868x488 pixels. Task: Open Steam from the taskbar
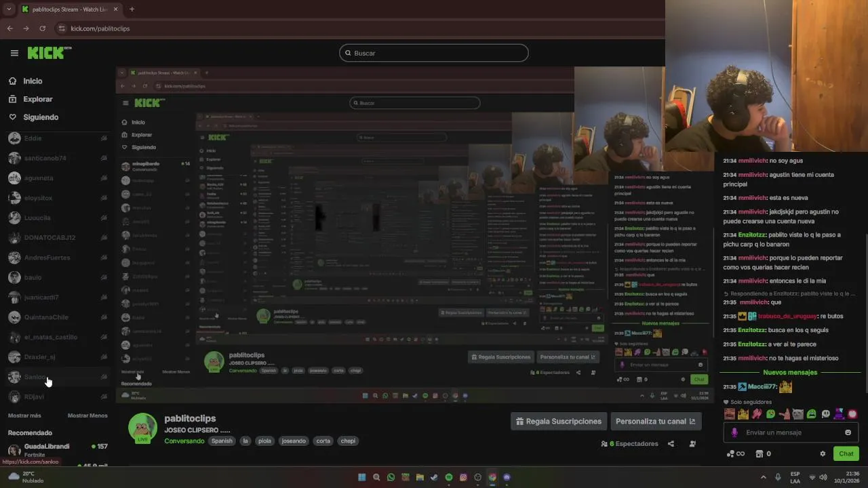pos(435,477)
